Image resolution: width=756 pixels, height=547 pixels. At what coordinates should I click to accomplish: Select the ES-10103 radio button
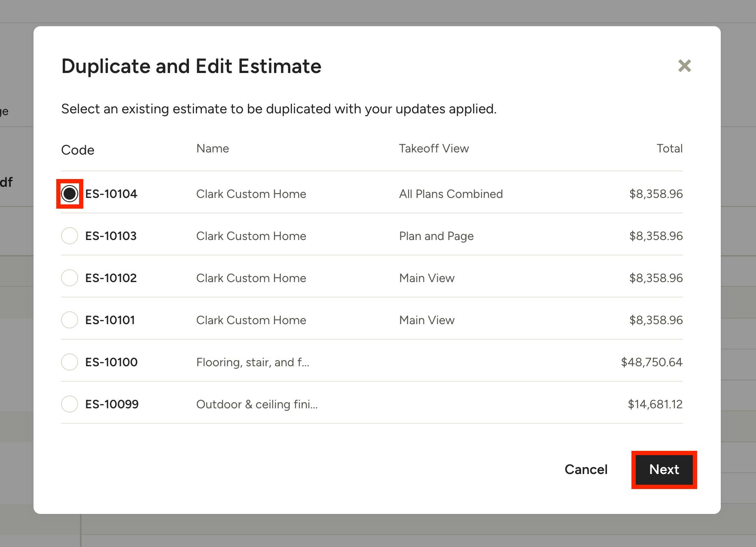click(x=70, y=236)
